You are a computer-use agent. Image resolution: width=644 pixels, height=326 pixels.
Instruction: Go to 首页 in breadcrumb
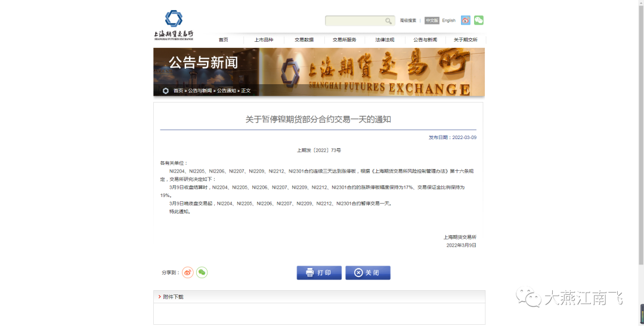click(x=178, y=91)
